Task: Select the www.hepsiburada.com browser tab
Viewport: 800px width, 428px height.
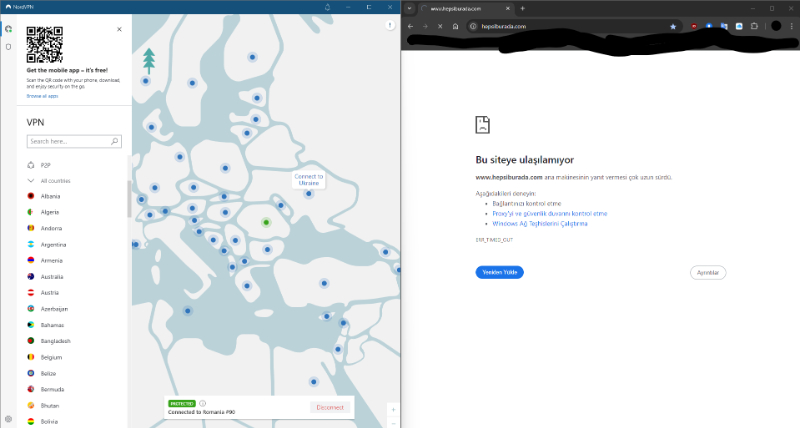Action: (x=464, y=9)
